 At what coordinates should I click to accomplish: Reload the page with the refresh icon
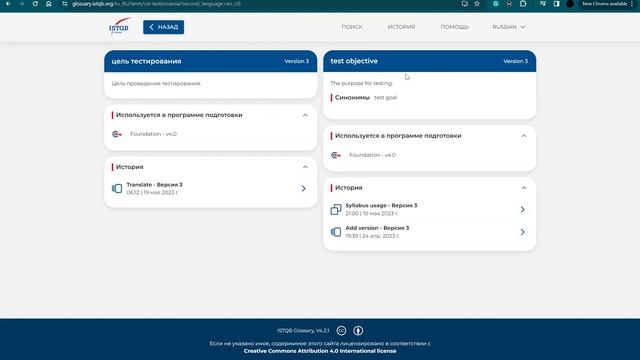coord(35,4)
